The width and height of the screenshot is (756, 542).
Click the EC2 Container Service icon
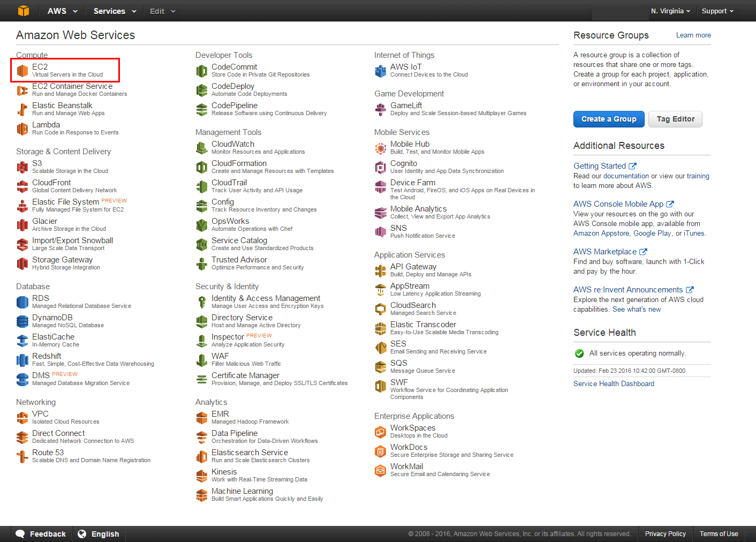coord(22,90)
